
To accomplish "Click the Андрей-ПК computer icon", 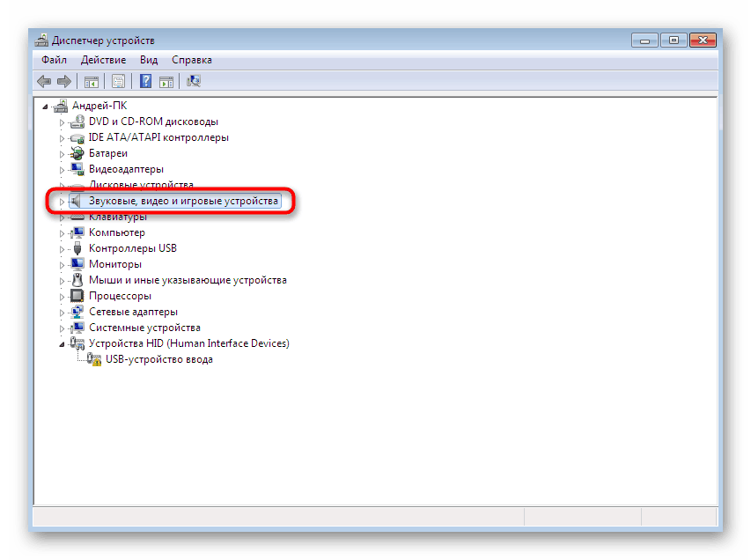I will pos(61,106).
